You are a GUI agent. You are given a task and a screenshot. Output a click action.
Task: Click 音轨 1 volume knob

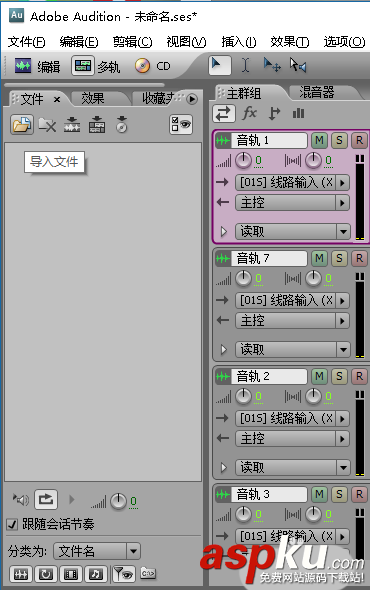243,161
